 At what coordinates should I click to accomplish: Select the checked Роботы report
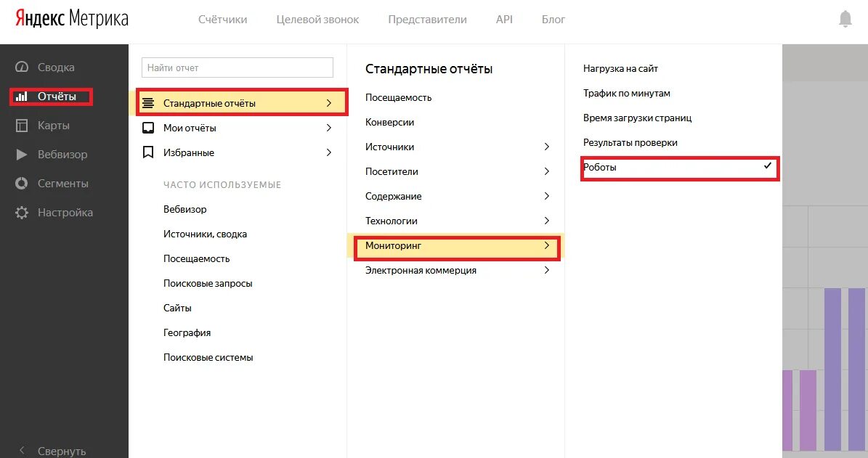coord(680,168)
